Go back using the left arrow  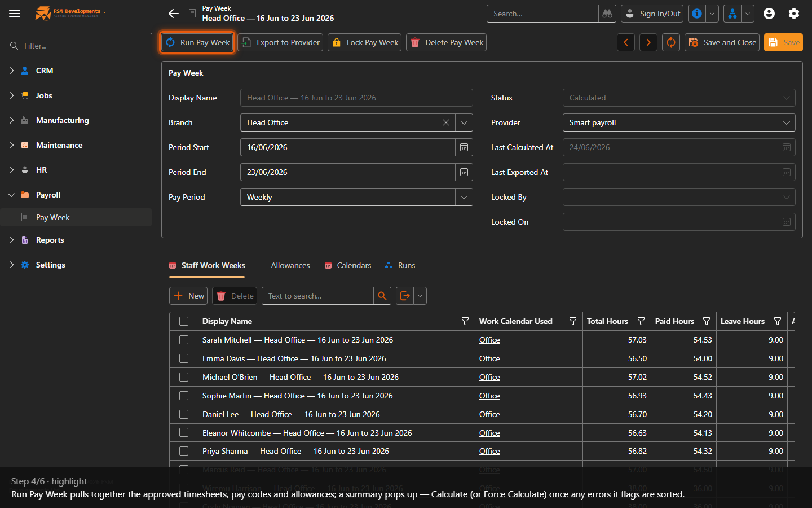pos(174,14)
